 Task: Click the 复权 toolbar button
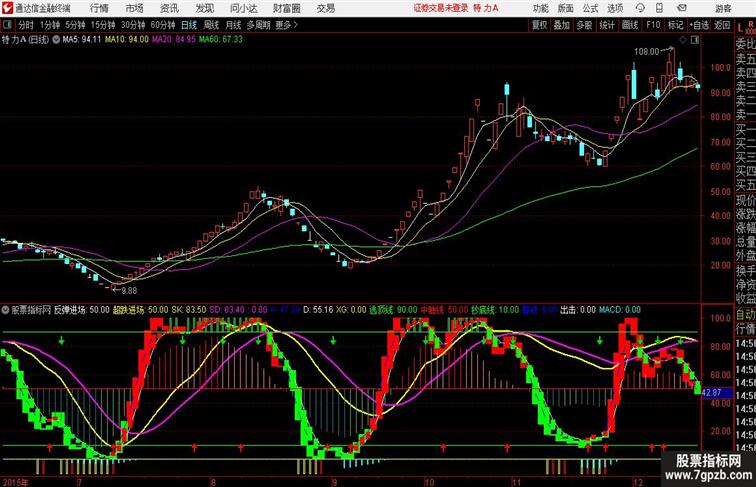point(540,25)
